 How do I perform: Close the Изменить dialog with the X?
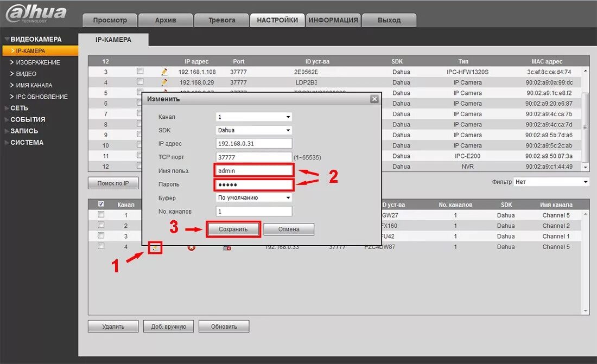(374, 99)
